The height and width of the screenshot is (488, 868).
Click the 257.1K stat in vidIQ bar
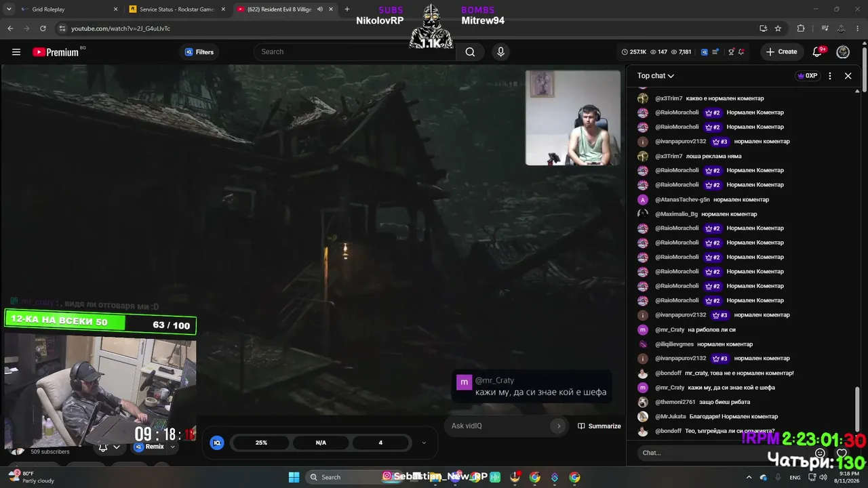(633, 52)
